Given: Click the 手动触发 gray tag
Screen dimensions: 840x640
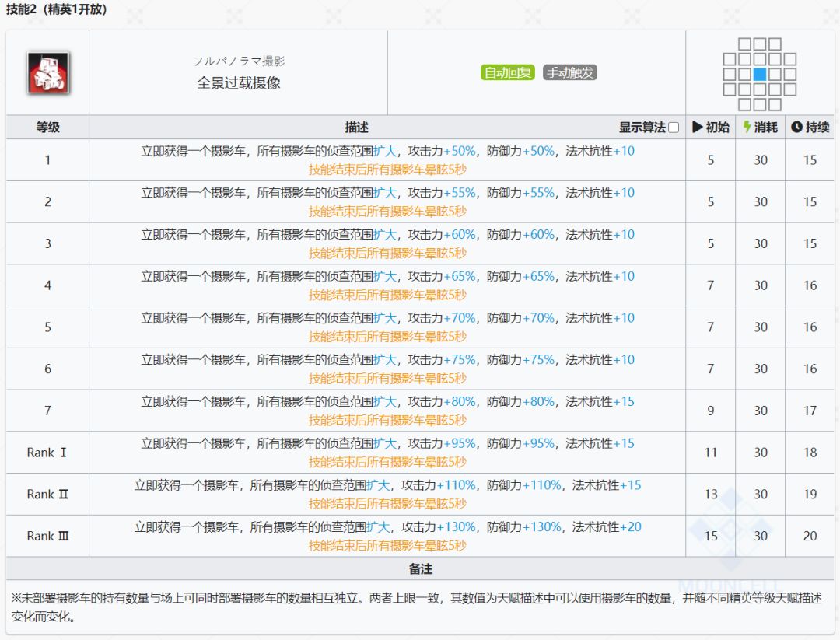Looking at the screenshot, I should click(570, 72).
